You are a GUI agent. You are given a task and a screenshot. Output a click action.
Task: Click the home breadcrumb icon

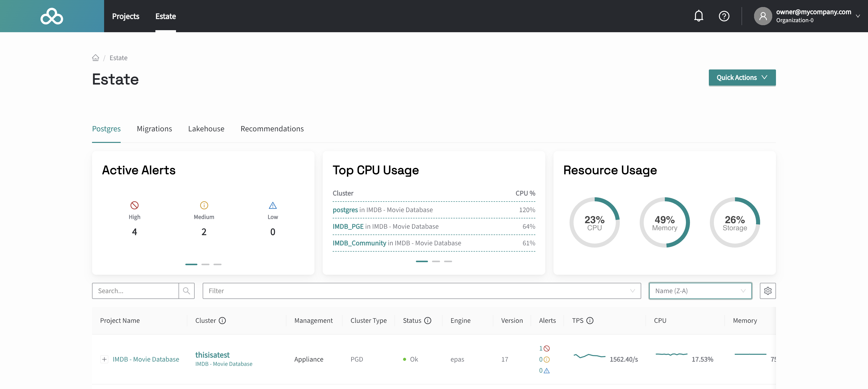pos(96,58)
